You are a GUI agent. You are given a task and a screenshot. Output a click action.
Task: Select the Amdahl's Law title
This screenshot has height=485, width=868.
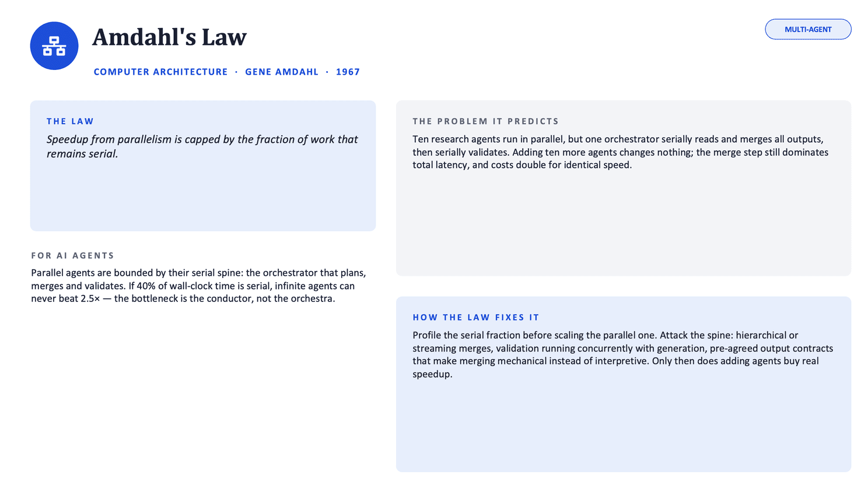(x=169, y=37)
